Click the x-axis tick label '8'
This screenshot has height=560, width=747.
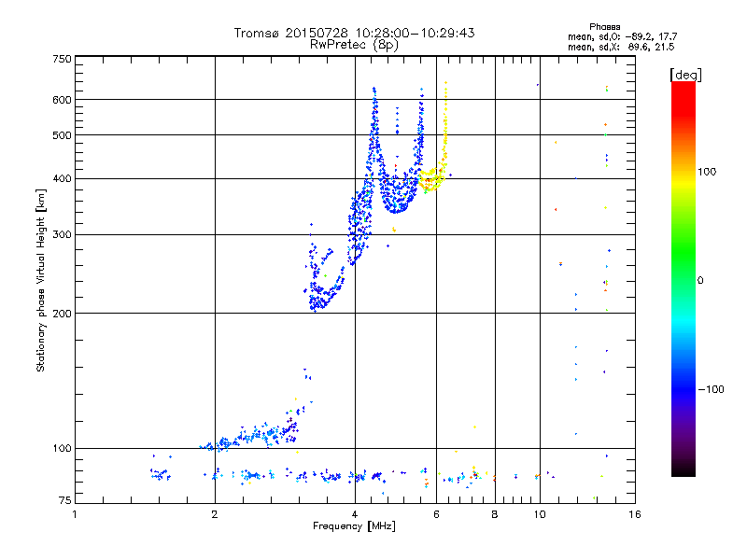click(x=495, y=514)
